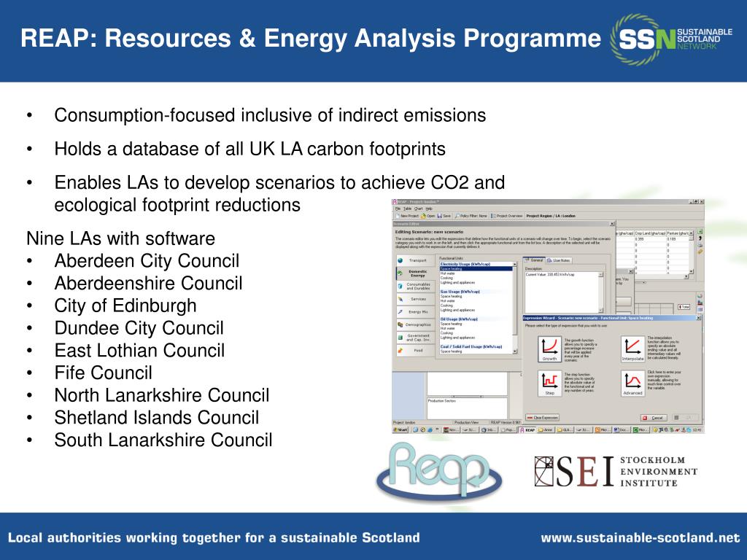
Task: Choose the Growth expression function
Action: [549, 349]
